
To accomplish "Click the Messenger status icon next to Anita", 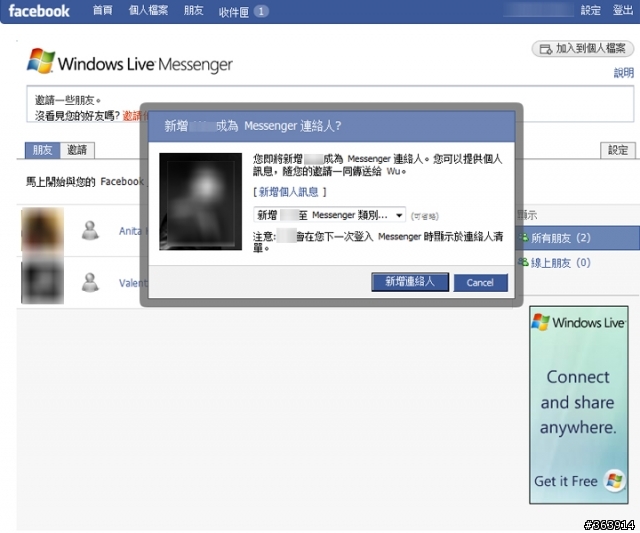I will 90,231.
